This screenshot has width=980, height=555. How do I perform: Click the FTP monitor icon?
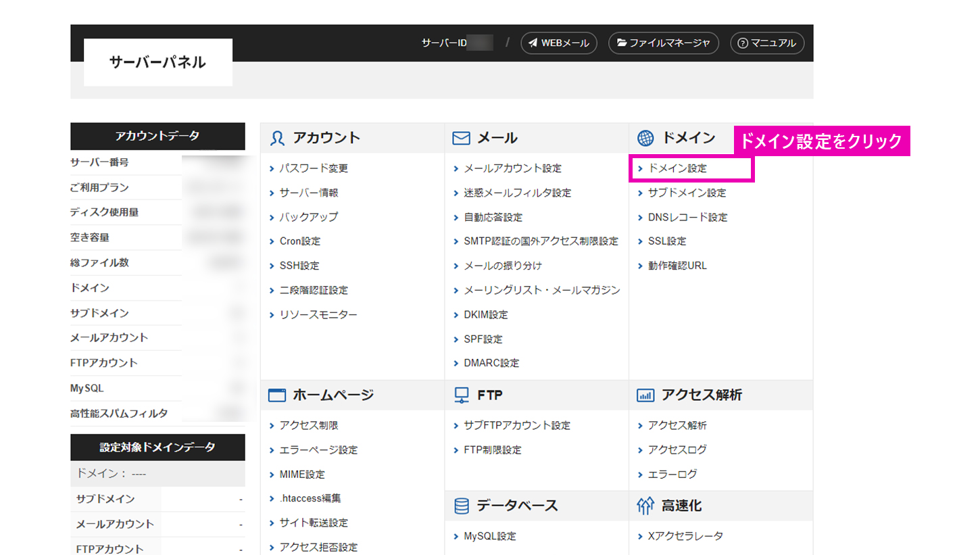pyautogui.click(x=462, y=395)
